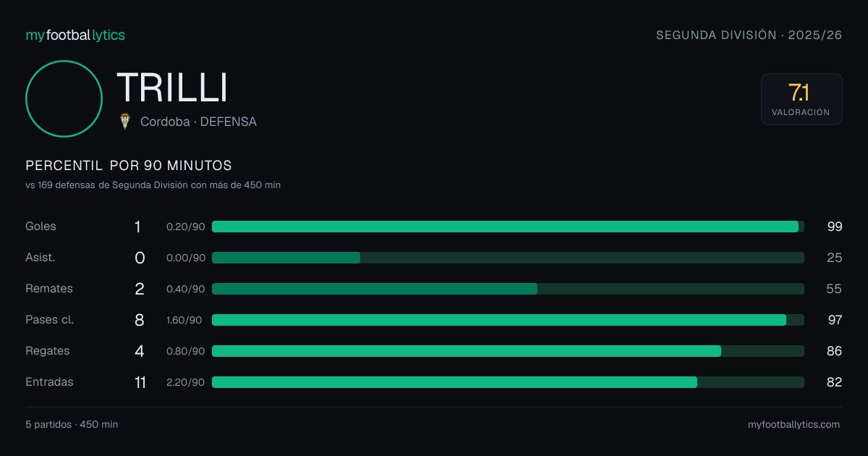The height and width of the screenshot is (456, 868).
Task: Click the Percentil por 90 minutos heading
Action: pyautogui.click(x=129, y=166)
